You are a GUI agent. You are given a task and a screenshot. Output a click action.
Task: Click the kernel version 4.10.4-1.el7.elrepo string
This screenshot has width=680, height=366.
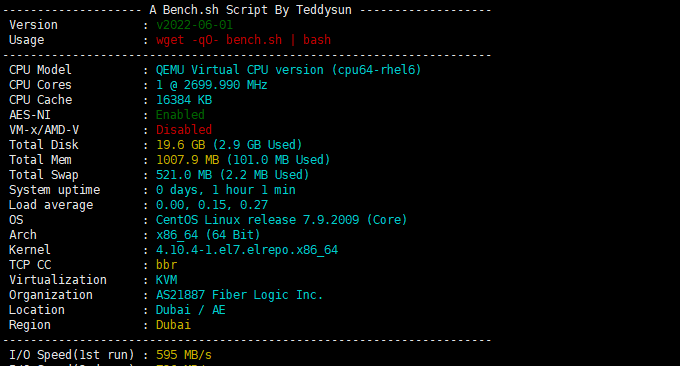(x=247, y=250)
